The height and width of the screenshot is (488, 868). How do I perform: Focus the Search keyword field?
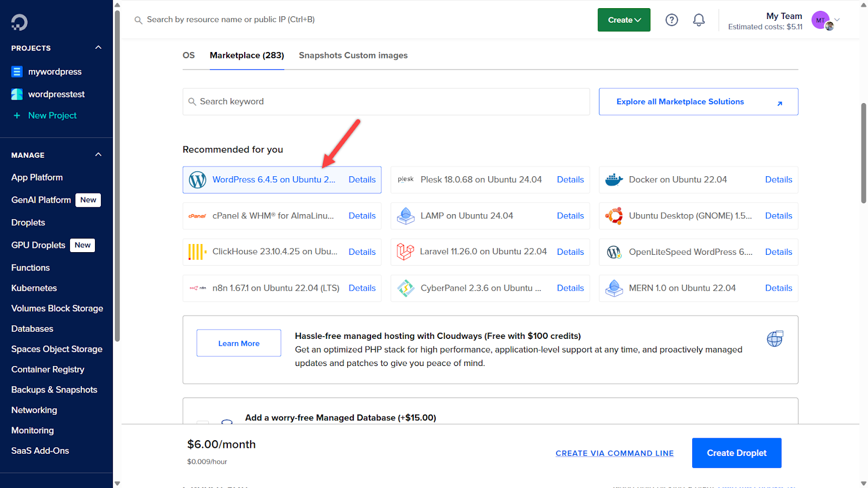(386, 102)
